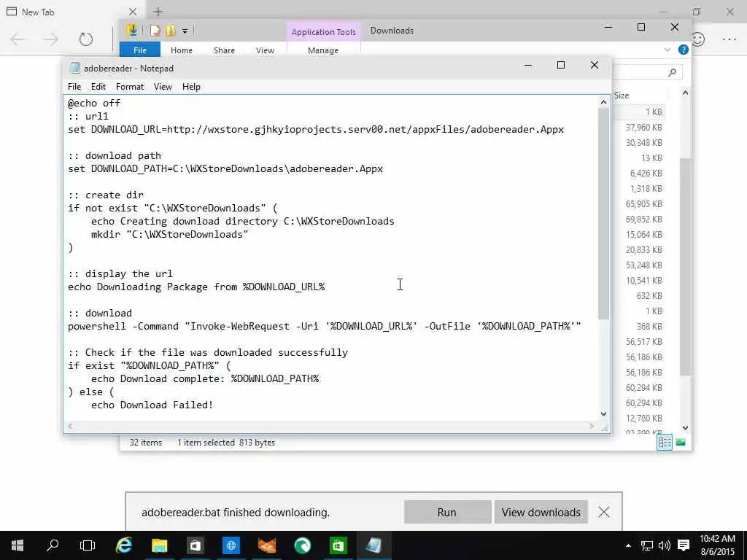
Task: Click volume speaker icon in tray
Action: click(x=664, y=545)
